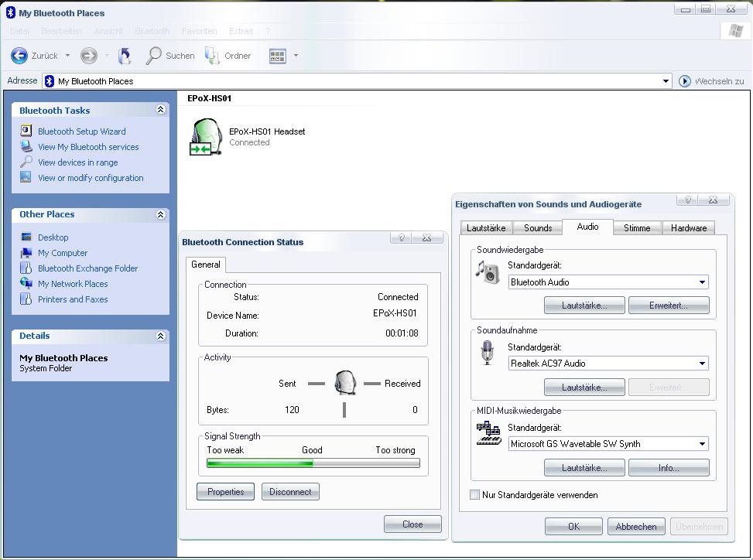Open Bluetooth Setup Wizard link
The height and width of the screenshot is (560, 753).
(81, 131)
